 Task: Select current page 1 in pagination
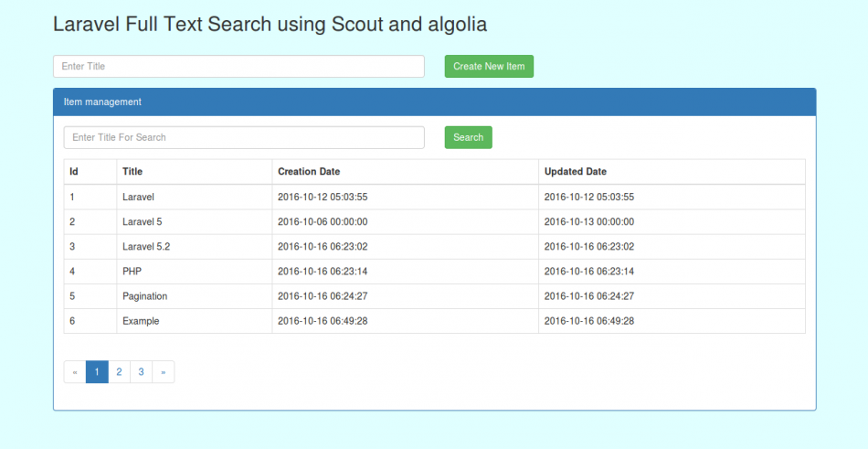(97, 372)
